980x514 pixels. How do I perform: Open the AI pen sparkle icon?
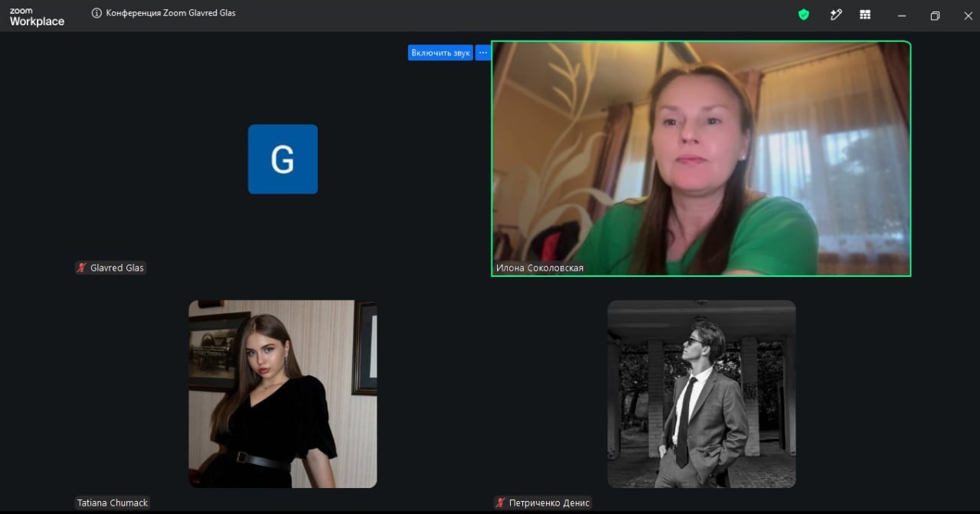836,15
